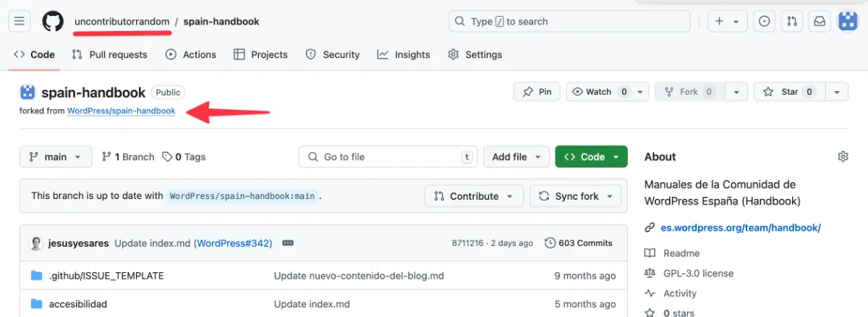The height and width of the screenshot is (317, 868).
Task: Switch to the Pull requests tab
Action: coord(109,54)
